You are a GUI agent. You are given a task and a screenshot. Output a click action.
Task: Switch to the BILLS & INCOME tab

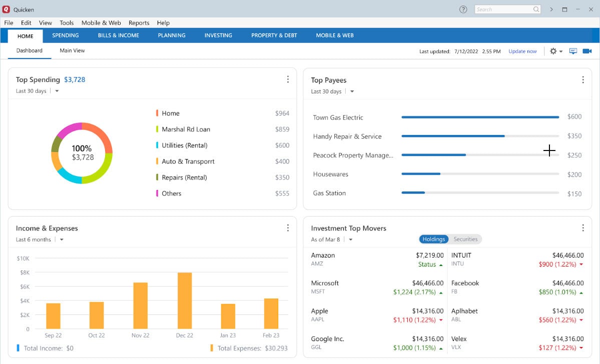tap(118, 35)
